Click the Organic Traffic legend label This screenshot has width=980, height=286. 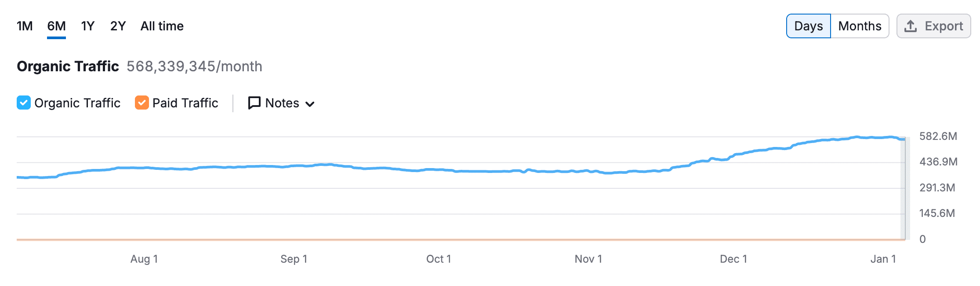click(x=77, y=103)
